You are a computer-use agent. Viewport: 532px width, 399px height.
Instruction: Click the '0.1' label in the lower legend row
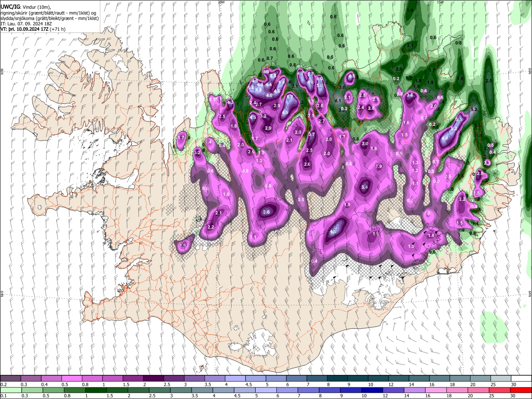coord(4,396)
